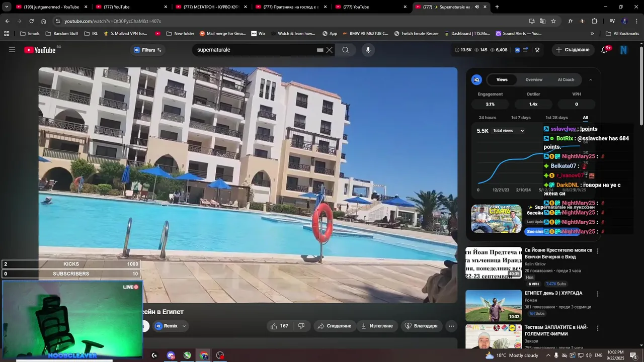
Task: Open the Total views dropdown
Action: pyautogui.click(x=508, y=131)
